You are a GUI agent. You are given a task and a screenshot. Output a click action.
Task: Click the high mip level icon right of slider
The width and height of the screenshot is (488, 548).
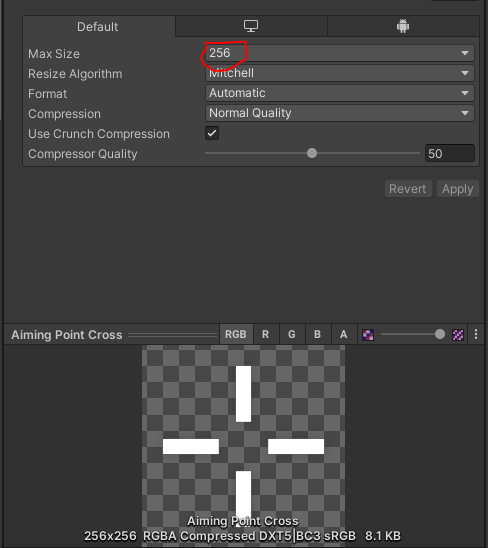coord(458,335)
